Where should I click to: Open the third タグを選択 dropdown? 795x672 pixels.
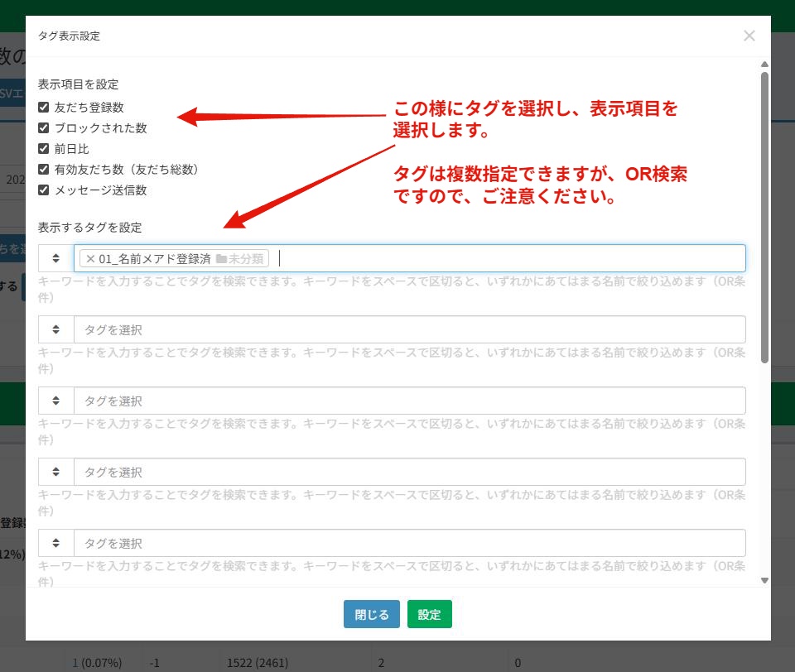[x=409, y=401]
